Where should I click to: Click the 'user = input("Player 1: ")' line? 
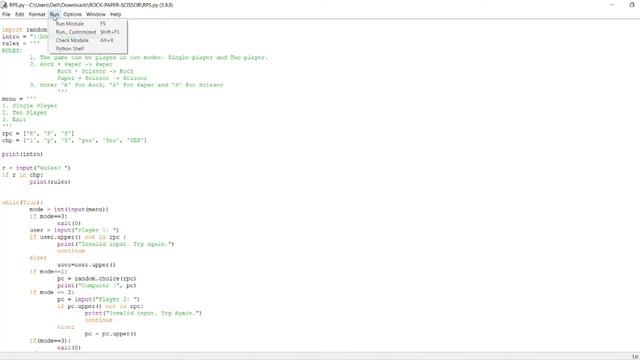point(74,230)
